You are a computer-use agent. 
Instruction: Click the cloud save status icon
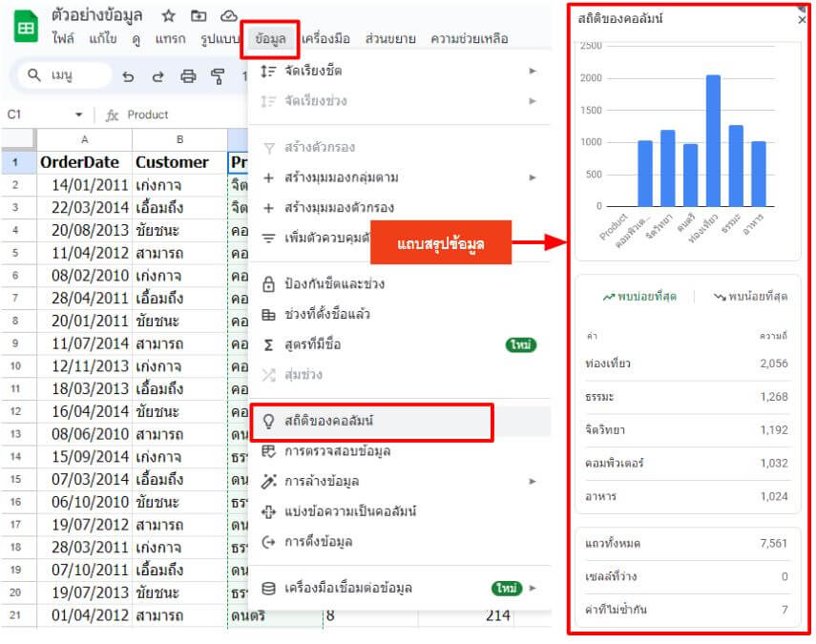coord(228,16)
